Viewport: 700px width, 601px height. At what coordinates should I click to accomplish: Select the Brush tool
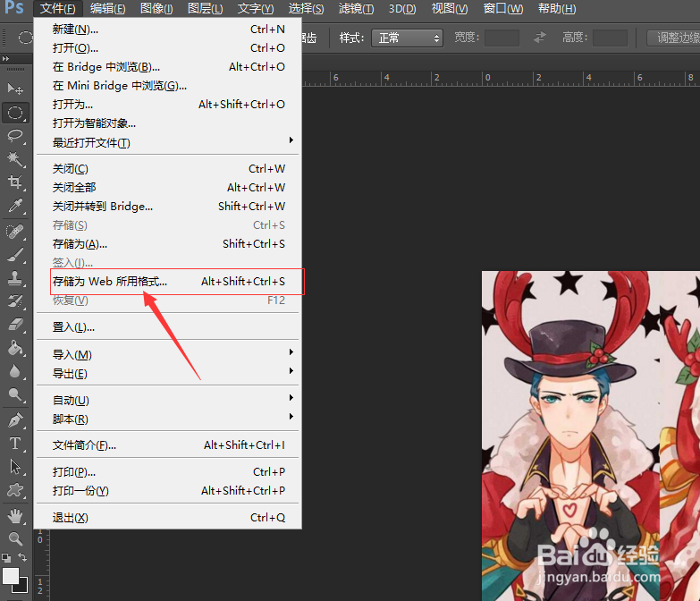click(x=15, y=255)
